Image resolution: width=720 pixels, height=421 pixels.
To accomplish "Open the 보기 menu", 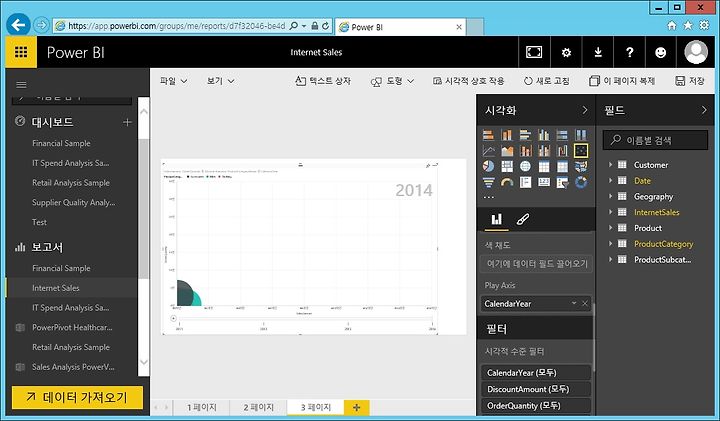I will click(221, 81).
